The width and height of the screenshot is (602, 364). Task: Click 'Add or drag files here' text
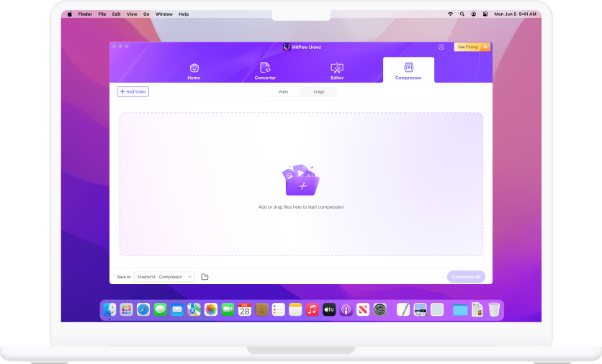point(301,206)
